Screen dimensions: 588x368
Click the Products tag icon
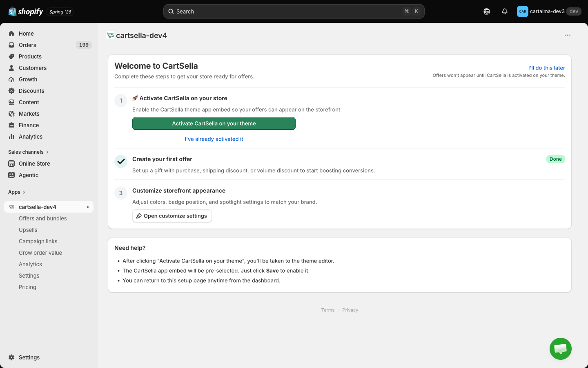click(x=11, y=56)
